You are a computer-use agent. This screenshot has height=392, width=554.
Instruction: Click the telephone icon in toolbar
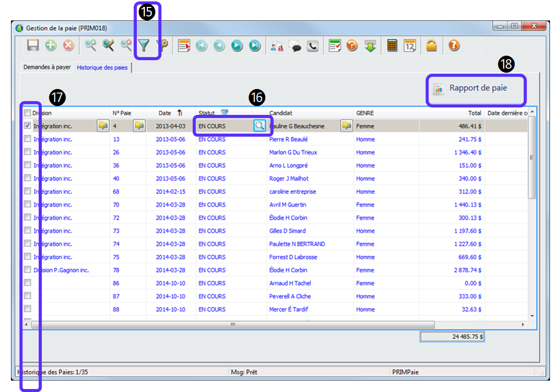313,46
